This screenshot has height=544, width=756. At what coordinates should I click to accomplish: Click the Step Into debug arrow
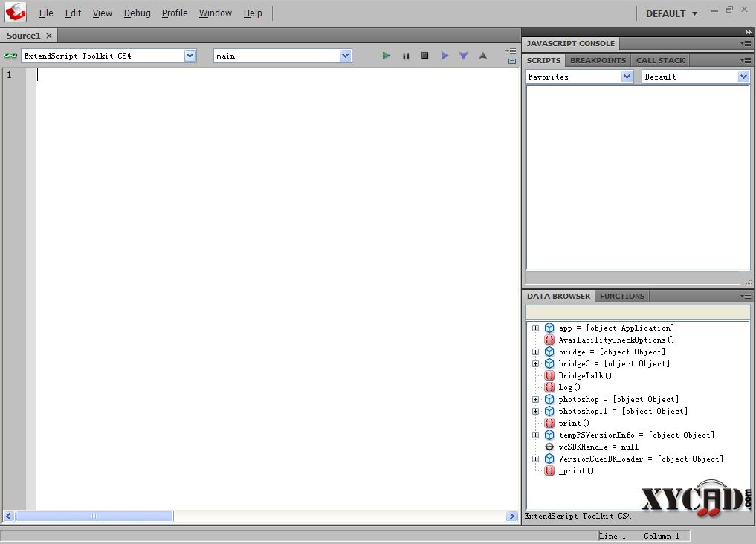pyautogui.click(x=463, y=56)
